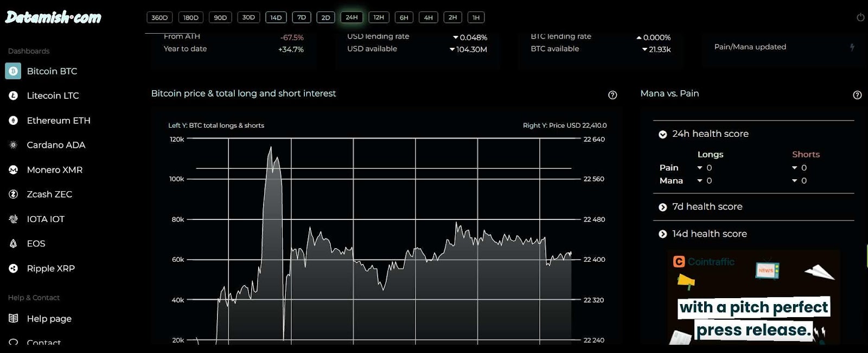The width and height of the screenshot is (868, 353).
Task: Open the IOTA IOT dashboard
Action: pos(46,219)
